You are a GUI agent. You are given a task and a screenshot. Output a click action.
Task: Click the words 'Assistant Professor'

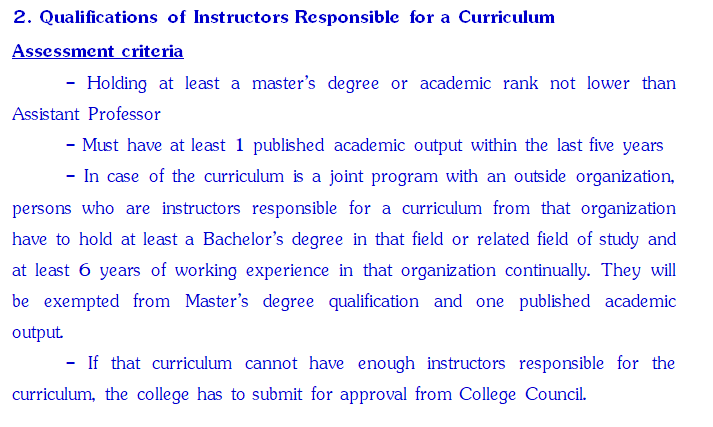pos(86,114)
